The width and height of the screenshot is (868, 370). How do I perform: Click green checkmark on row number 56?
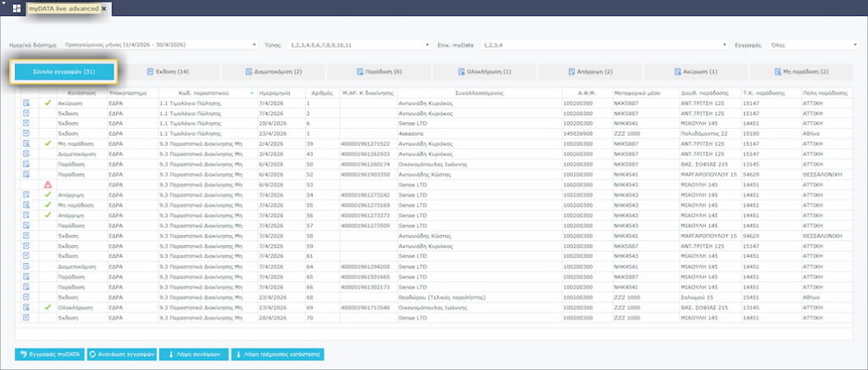(47, 215)
